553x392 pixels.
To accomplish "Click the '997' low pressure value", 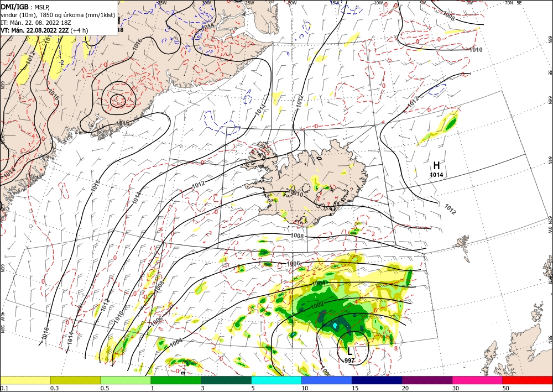I will coord(350,360).
